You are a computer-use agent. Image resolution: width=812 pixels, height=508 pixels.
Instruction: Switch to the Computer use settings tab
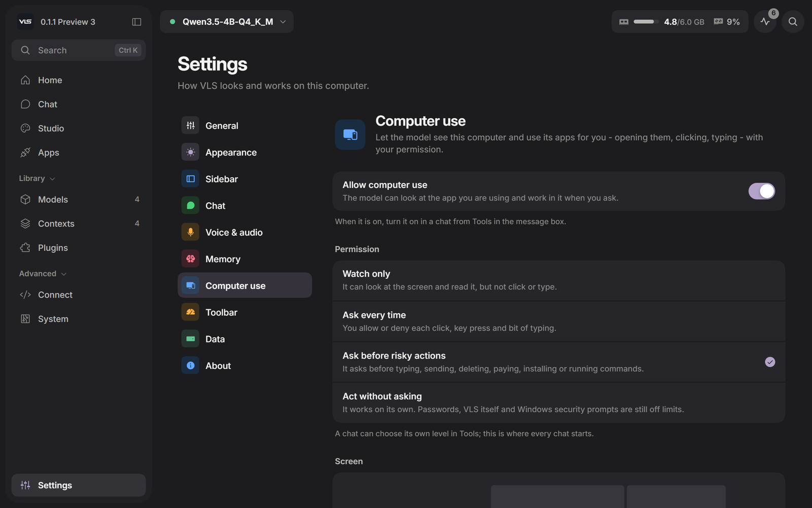coord(245,285)
